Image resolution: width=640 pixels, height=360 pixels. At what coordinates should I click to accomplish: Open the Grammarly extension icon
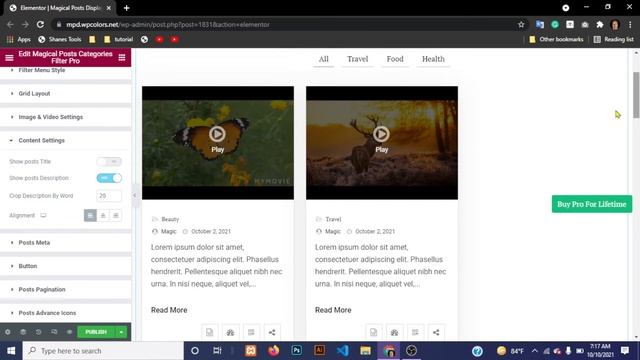(x=555, y=24)
